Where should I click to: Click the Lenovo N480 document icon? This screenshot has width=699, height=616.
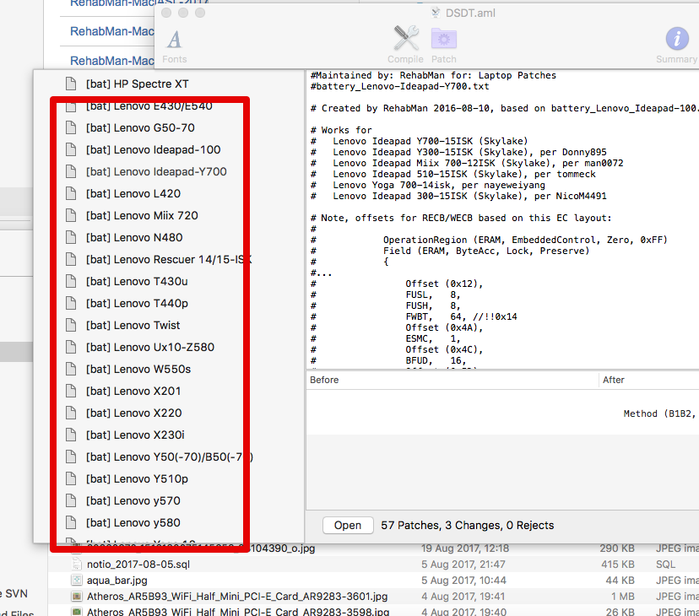(70, 238)
